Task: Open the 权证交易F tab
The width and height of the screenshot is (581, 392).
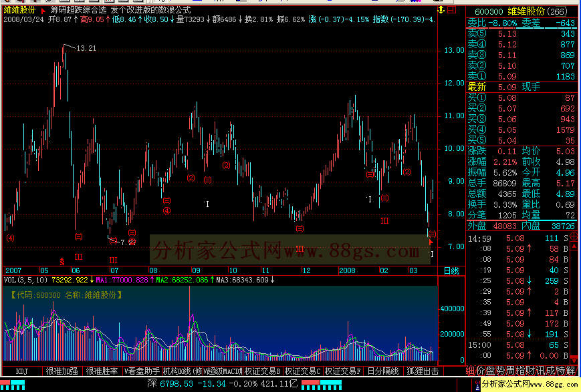Action: point(342,371)
